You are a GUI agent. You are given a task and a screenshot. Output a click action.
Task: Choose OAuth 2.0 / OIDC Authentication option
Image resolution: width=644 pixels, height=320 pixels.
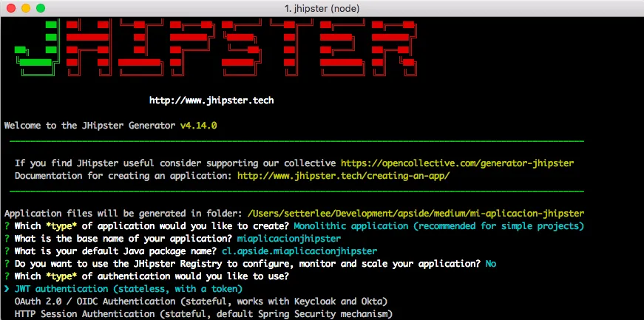201,302
